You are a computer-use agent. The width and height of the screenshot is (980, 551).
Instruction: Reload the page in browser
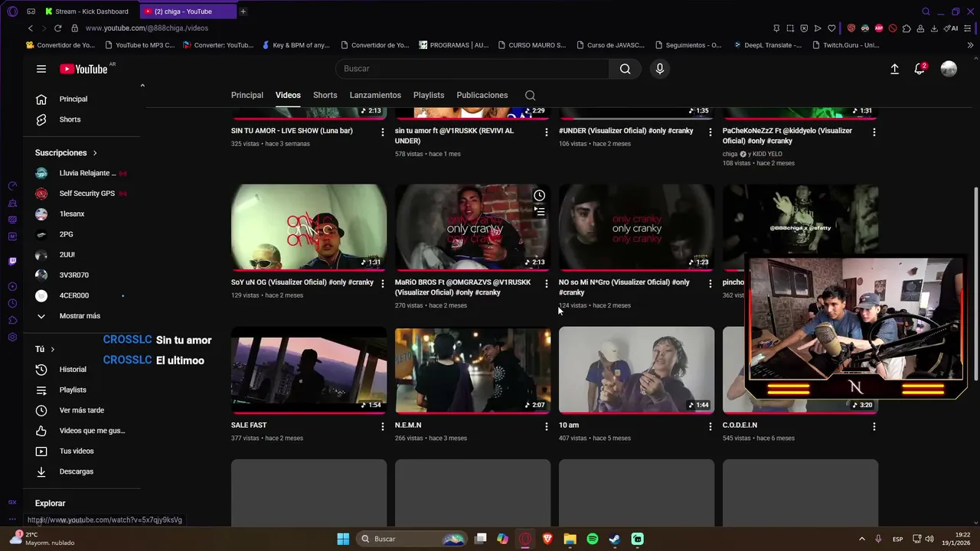click(x=57, y=28)
